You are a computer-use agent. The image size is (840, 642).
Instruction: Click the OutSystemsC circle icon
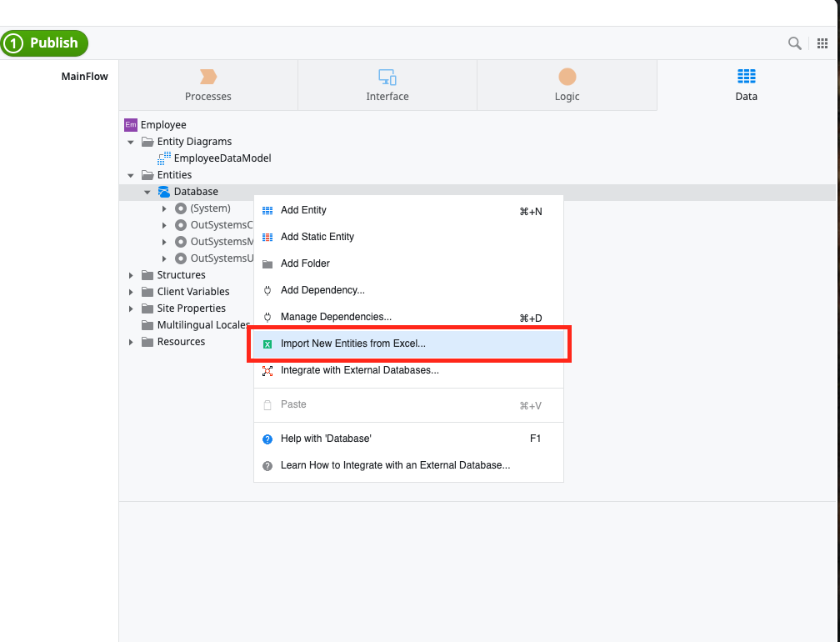click(x=181, y=225)
